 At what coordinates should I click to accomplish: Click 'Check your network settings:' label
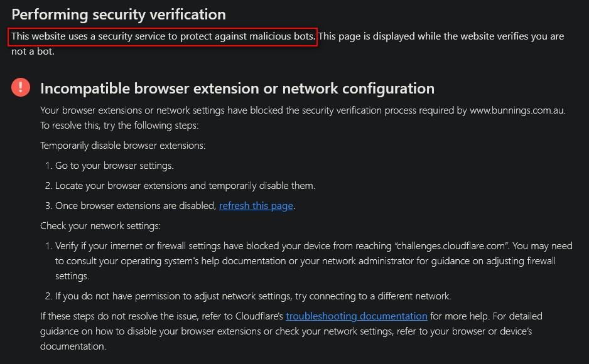[100, 226]
